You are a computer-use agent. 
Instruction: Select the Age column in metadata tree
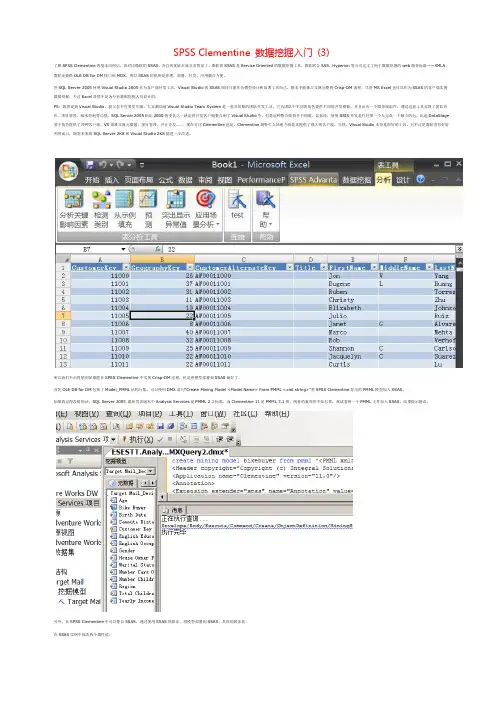coord(119,501)
